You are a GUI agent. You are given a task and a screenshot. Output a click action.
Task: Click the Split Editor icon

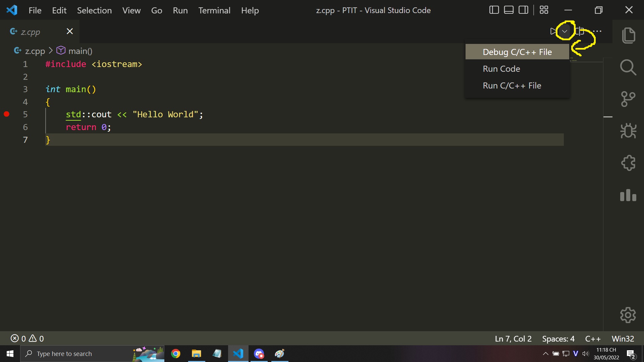pyautogui.click(x=580, y=31)
